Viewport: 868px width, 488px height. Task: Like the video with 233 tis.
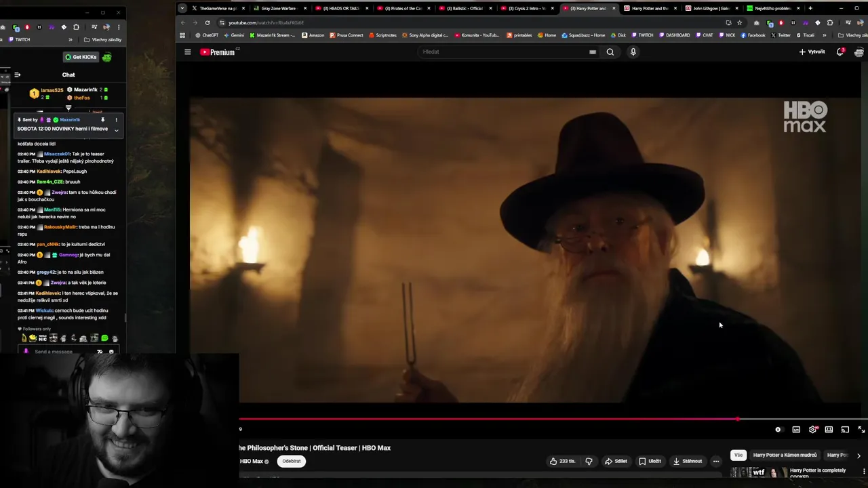click(563, 461)
